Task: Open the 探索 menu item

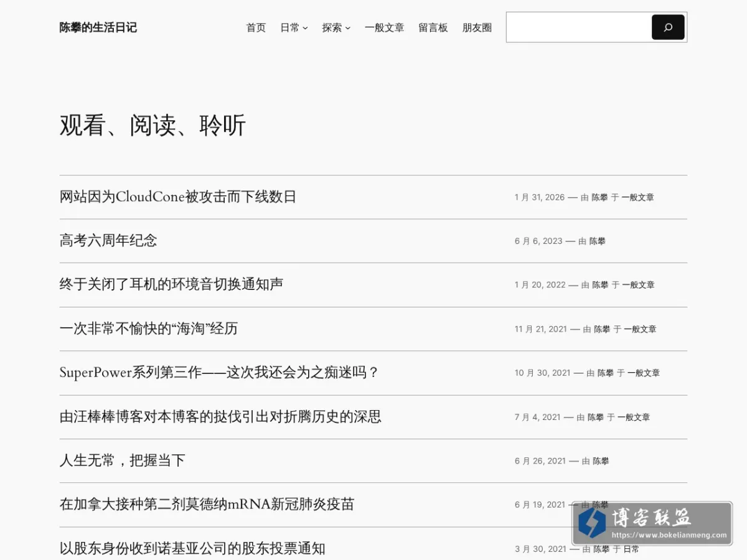Action: coord(332,27)
